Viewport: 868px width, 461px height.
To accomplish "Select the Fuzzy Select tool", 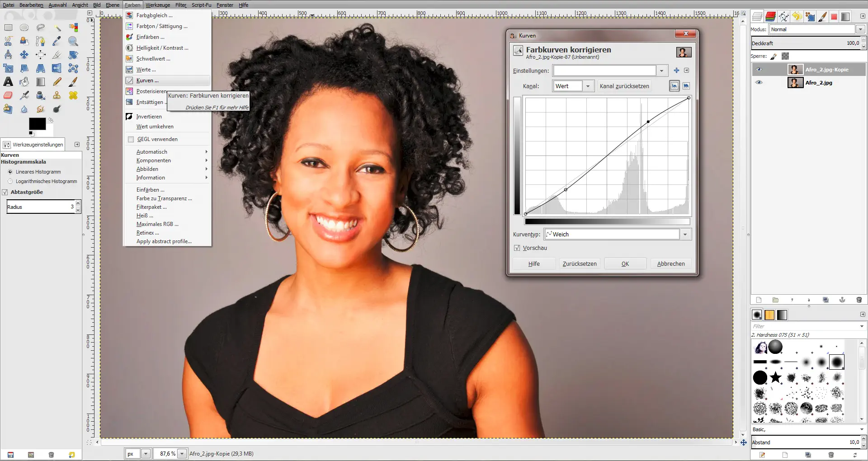I will point(57,27).
